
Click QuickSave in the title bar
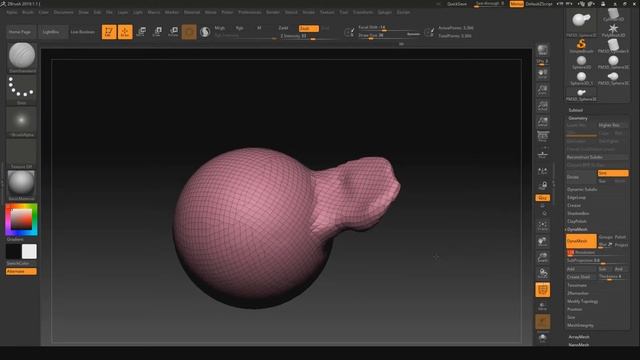point(457,4)
